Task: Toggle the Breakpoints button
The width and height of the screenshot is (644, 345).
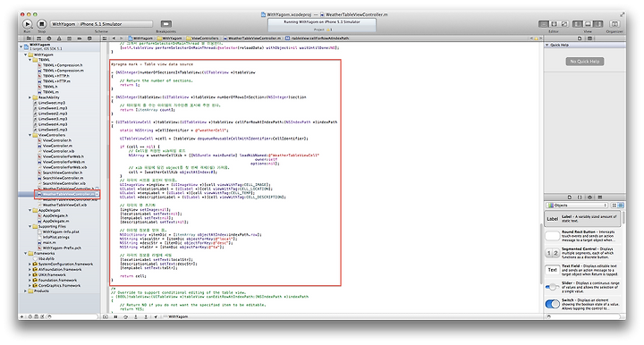Action: tap(166, 24)
